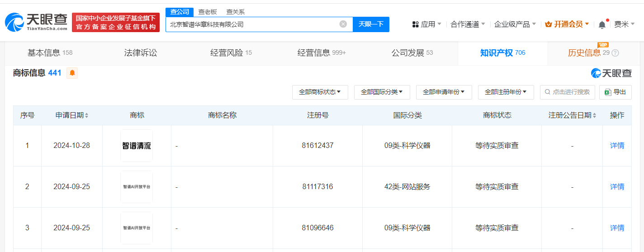Open the 全部商标状态 filter
The image size is (644, 252).
pos(320,92)
